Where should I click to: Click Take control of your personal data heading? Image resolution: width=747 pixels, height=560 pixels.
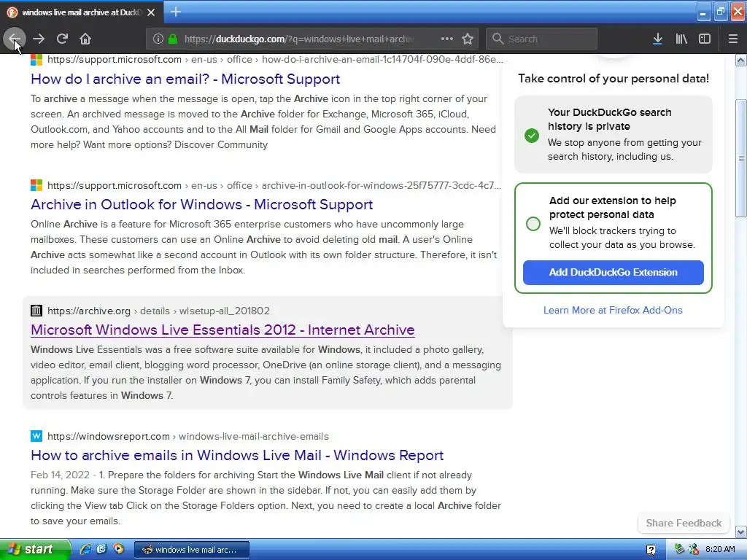point(613,79)
